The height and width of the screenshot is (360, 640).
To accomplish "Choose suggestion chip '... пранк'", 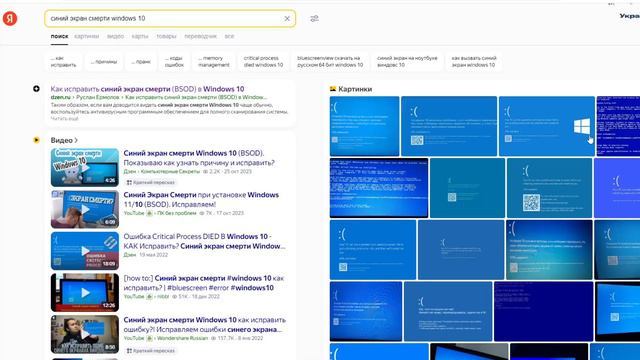I will click(x=141, y=62).
